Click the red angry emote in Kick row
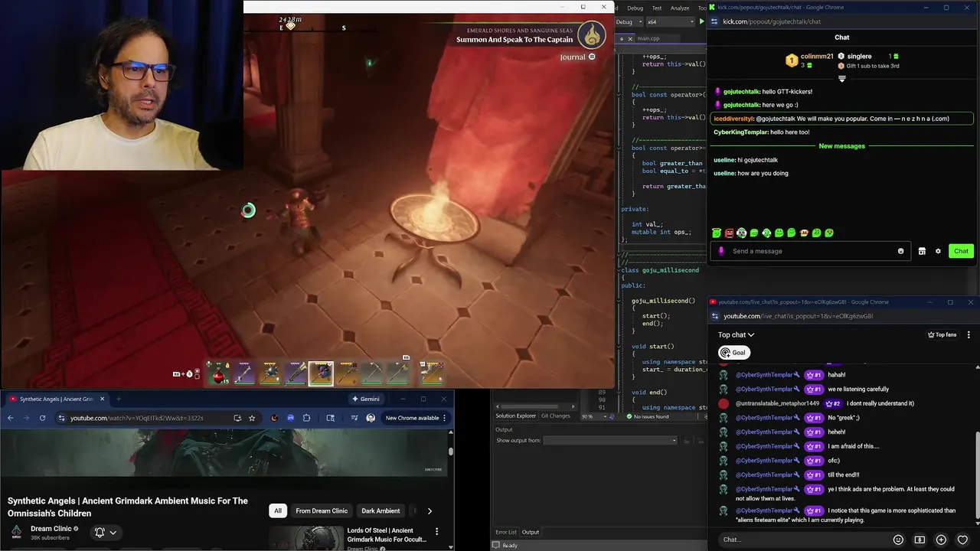Image resolution: width=980 pixels, height=551 pixels. (729, 233)
